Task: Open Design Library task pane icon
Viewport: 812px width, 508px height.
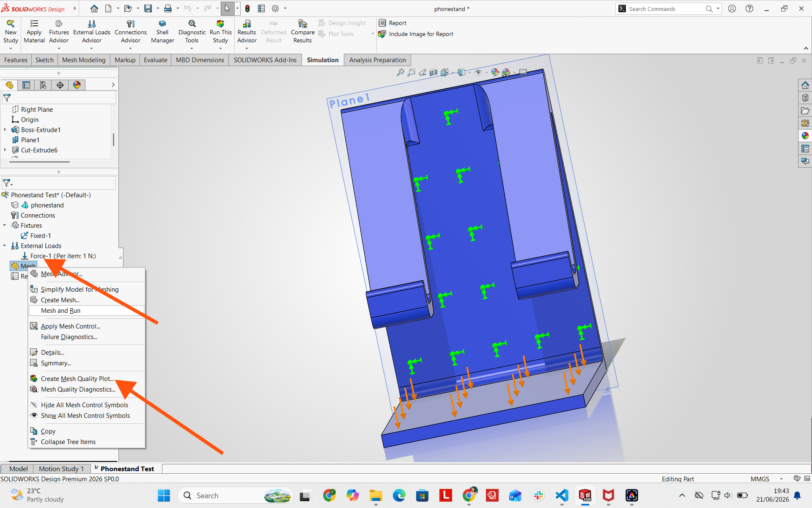Action: click(805, 98)
